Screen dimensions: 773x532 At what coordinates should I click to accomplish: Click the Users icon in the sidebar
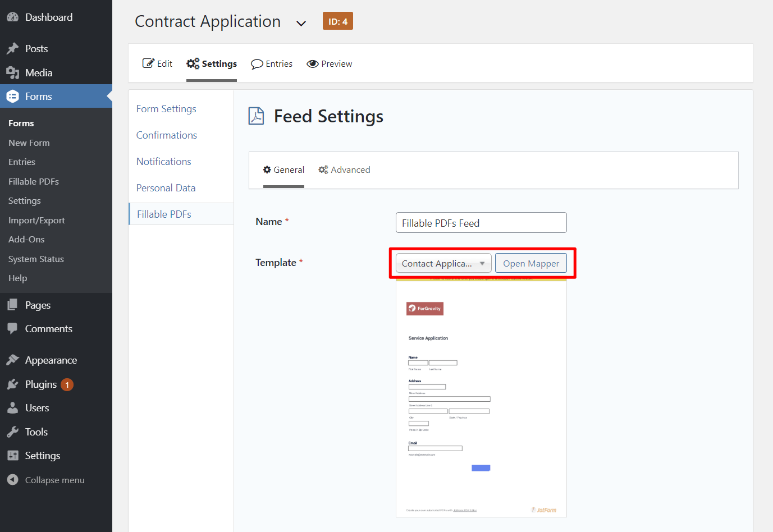click(x=12, y=408)
